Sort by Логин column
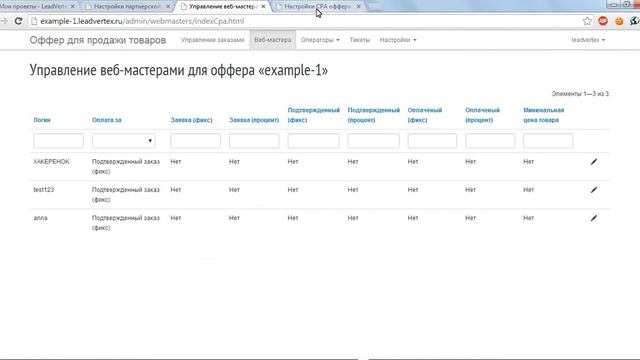Image resolution: width=640 pixels, height=360 pixels. [x=42, y=120]
